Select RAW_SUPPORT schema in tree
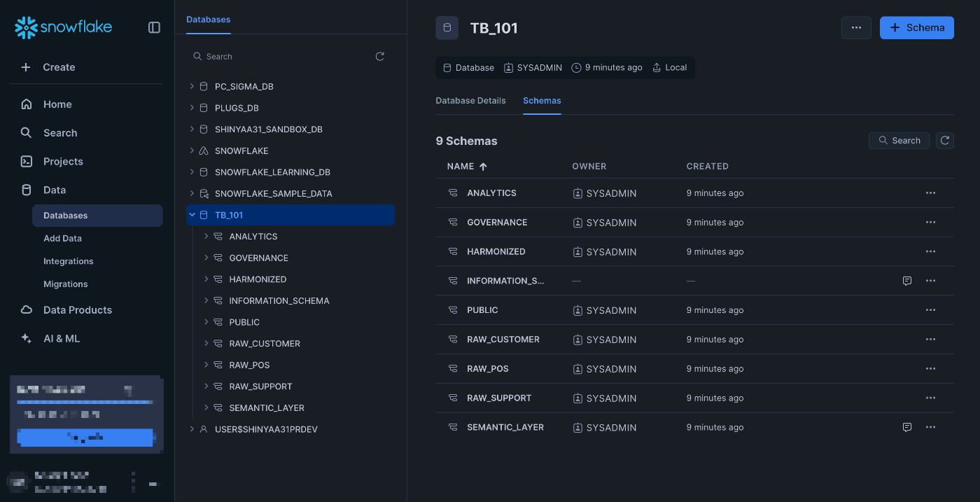Viewport: 980px width, 502px height. coord(260,386)
